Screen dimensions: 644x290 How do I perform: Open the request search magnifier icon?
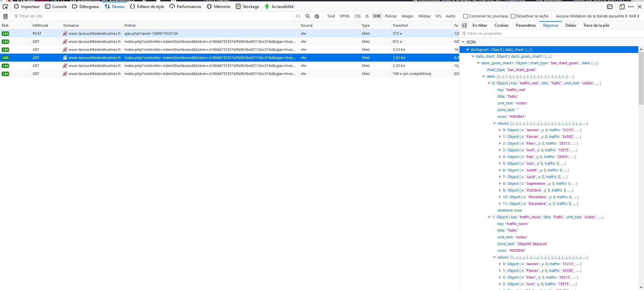(308, 16)
